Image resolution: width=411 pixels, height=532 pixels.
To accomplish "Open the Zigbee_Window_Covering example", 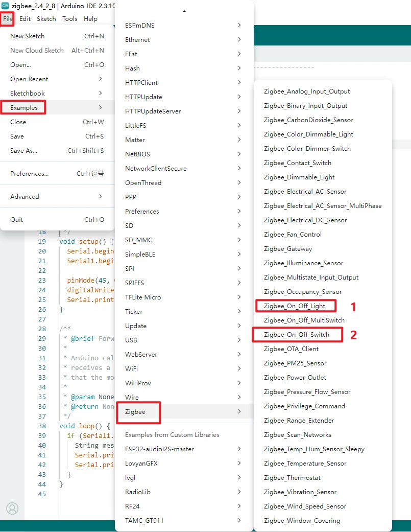I will [x=323, y=520].
